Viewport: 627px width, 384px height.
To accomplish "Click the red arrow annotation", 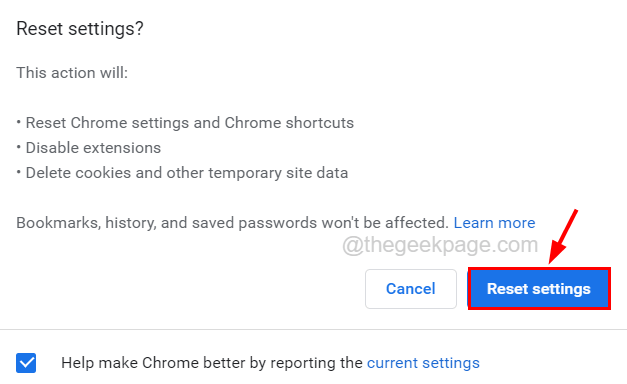I will pos(563,236).
